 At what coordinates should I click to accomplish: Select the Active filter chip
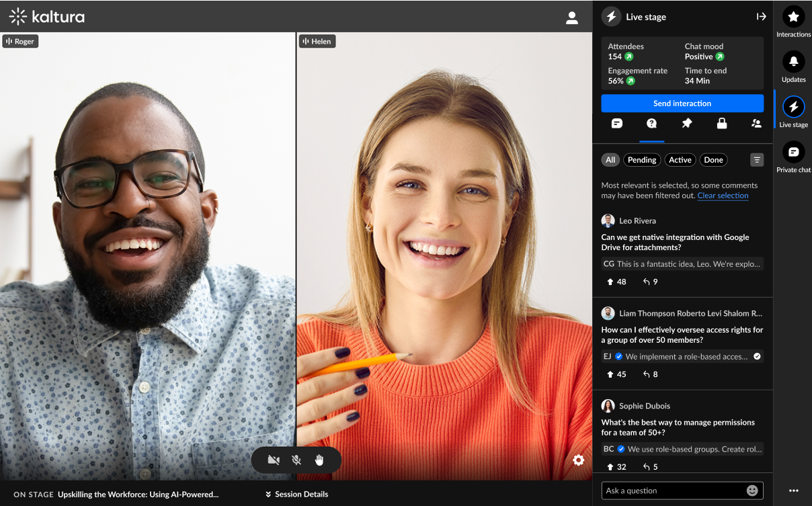click(680, 160)
